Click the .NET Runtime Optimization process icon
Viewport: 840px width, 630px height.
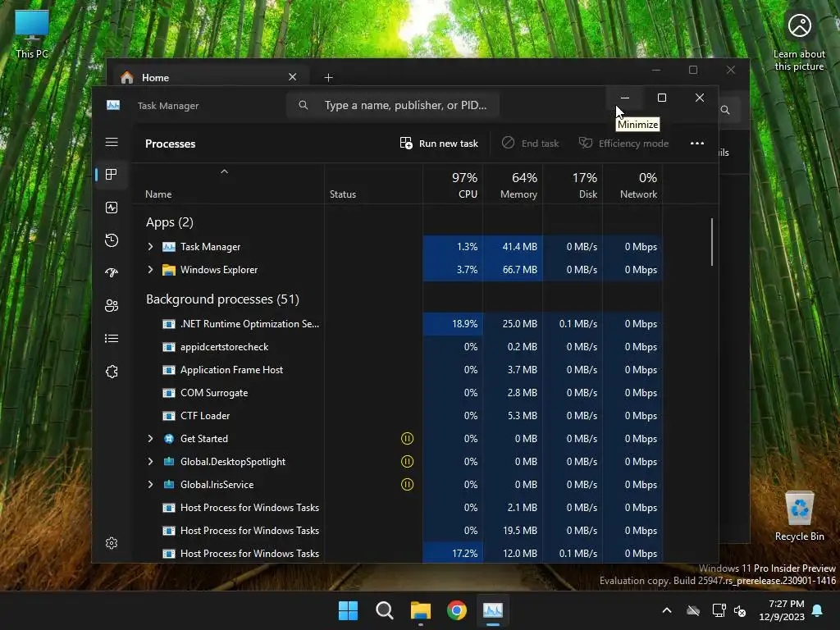[169, 323]
